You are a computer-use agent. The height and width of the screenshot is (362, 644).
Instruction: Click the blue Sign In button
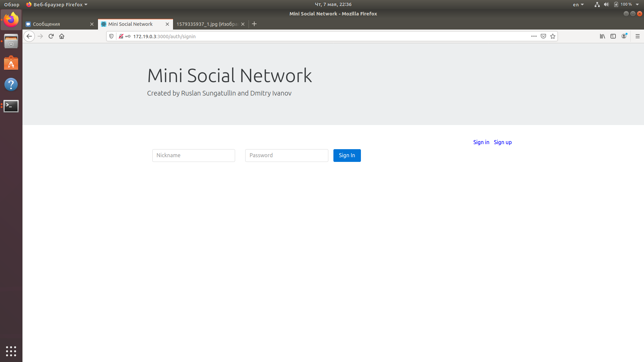pos(347,156)
